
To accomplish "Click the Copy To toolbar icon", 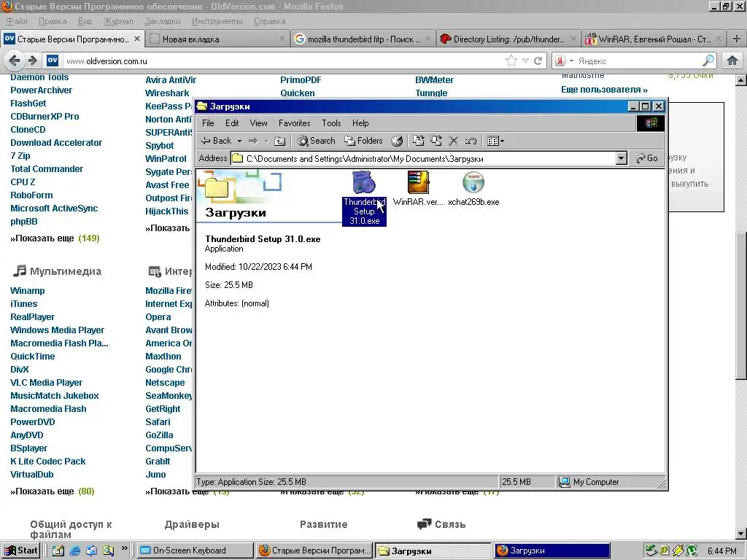I will (x=436, y=141).
